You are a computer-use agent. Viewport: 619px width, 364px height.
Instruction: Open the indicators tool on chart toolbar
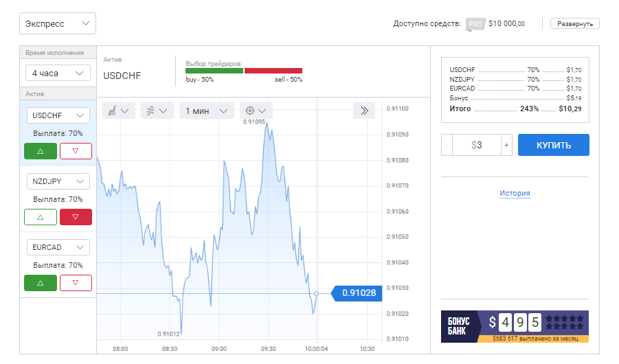click(x=157, y=111)
